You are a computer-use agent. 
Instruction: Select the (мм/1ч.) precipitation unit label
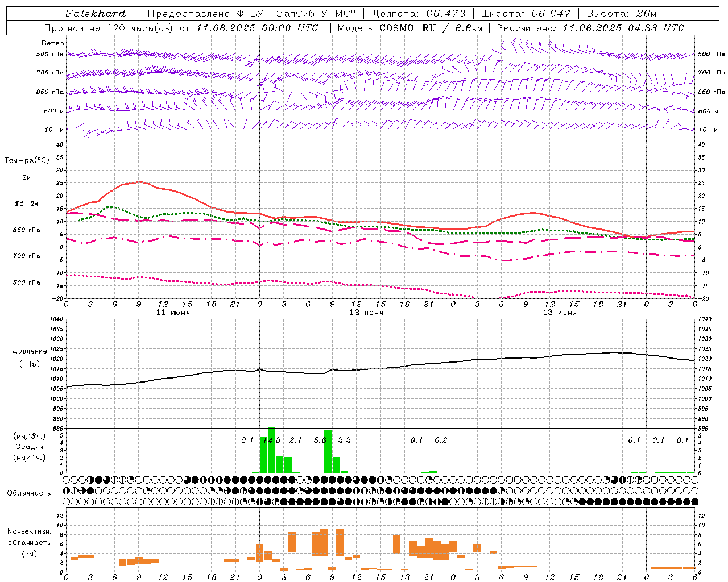30,458
